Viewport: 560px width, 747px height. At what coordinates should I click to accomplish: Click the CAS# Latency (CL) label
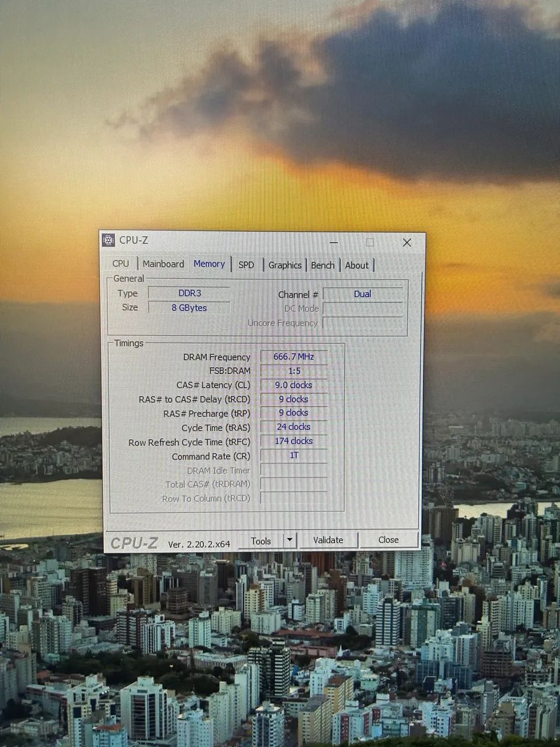click(213, 385)
